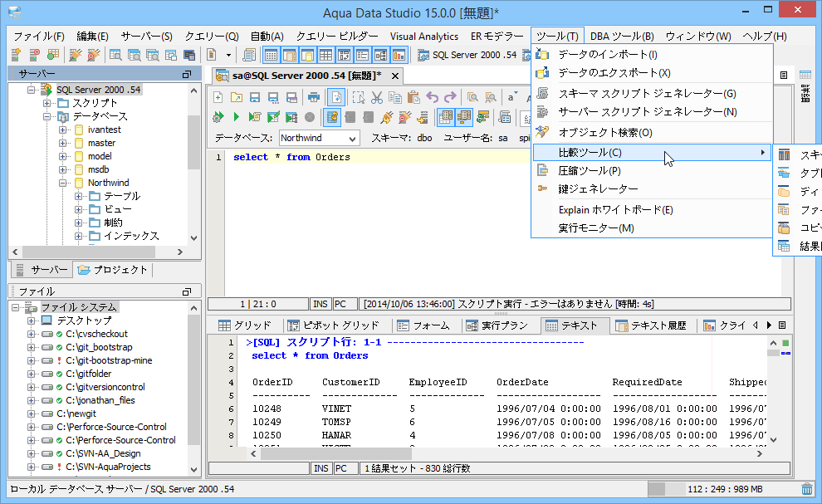Click the Object search icon in Tools menu
The height and width of the screenshot is (504, 822).
pyautogui.click(x=542, y=132)
